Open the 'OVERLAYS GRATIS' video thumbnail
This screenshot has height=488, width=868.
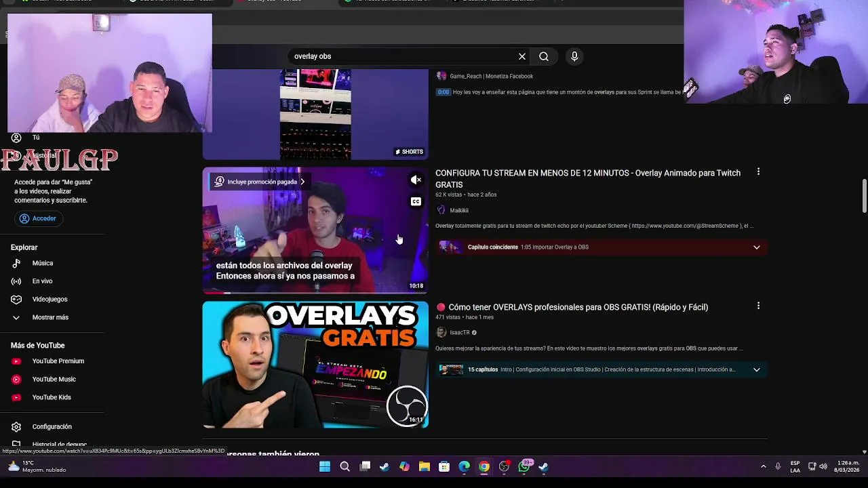pos(315,365)
